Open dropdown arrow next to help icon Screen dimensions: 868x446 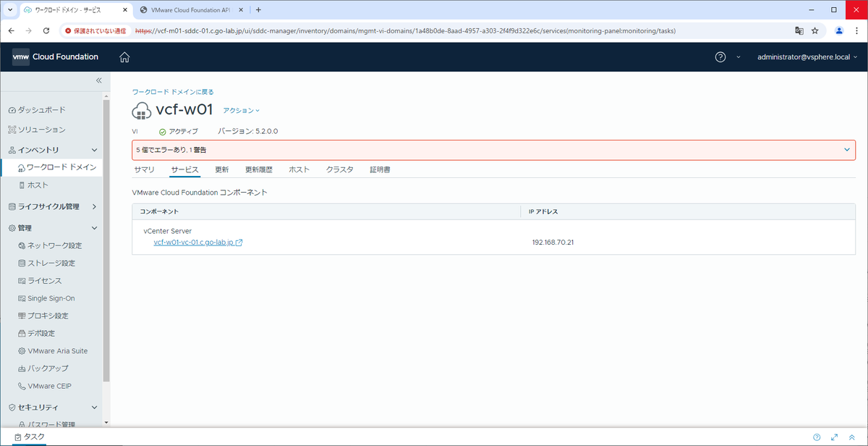pos(738,57)
